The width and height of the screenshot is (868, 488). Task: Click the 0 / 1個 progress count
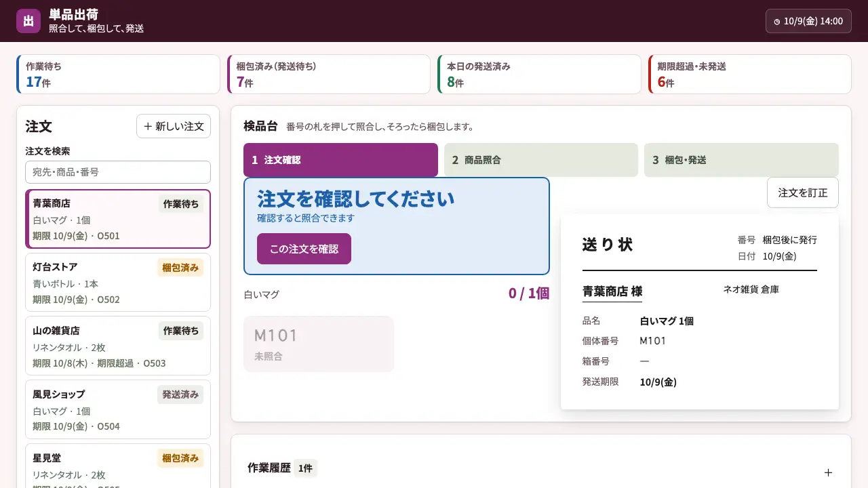[x=529, y=293]
